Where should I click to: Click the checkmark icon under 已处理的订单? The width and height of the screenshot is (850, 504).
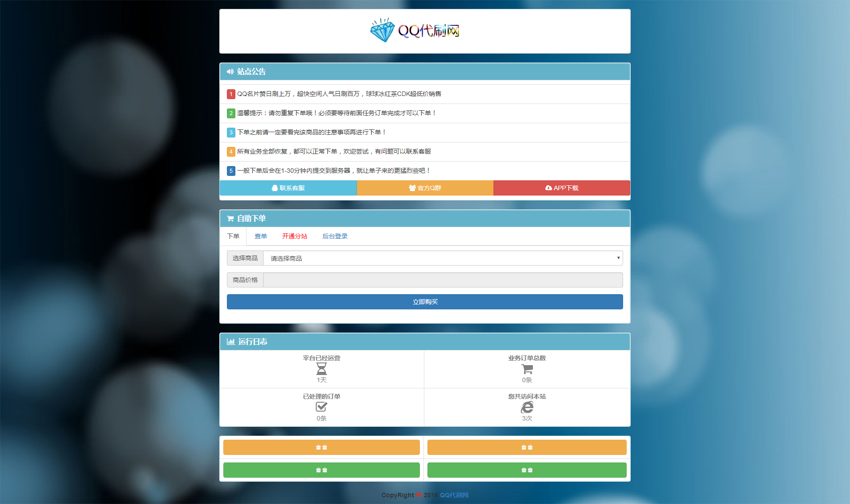click(322, 407)
